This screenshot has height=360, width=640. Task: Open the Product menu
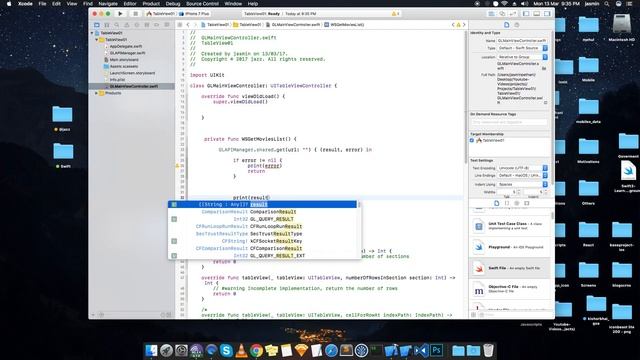point(151,4)
